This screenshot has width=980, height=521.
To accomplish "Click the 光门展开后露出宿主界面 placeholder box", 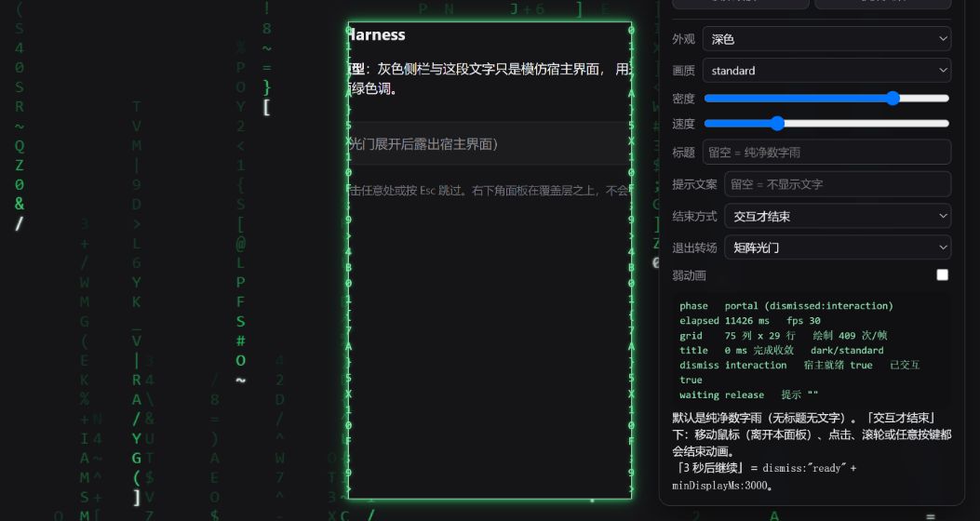I will click(x=490, y=143).
